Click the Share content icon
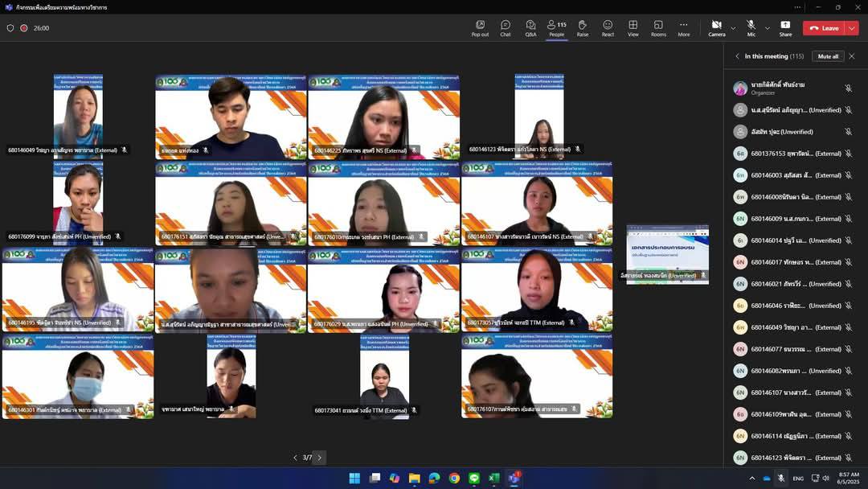The image size is (868, 489). point(785,28)
